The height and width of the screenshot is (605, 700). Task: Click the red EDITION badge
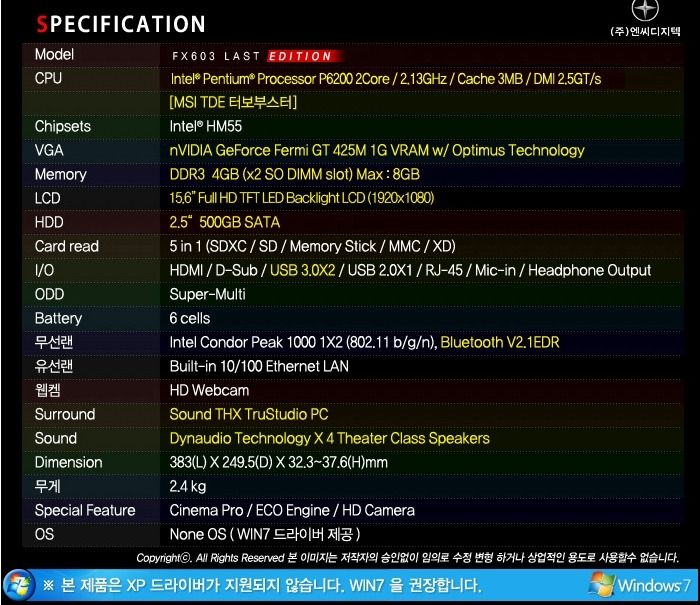coord(305,56)
